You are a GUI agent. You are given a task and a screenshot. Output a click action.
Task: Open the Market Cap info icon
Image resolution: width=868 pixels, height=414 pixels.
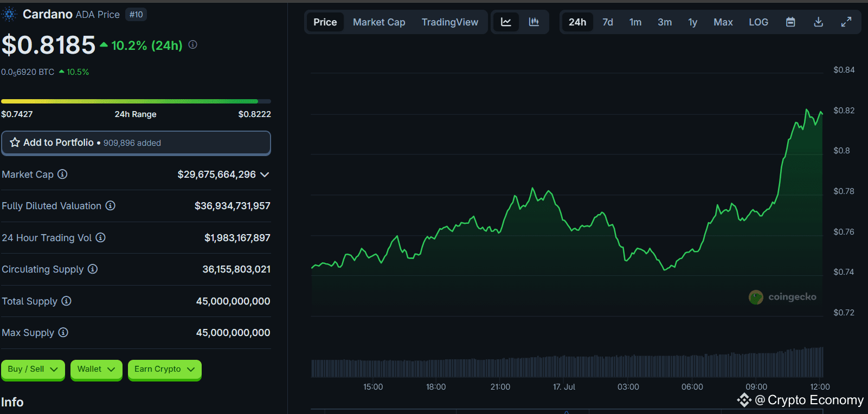tap(62, 174)
